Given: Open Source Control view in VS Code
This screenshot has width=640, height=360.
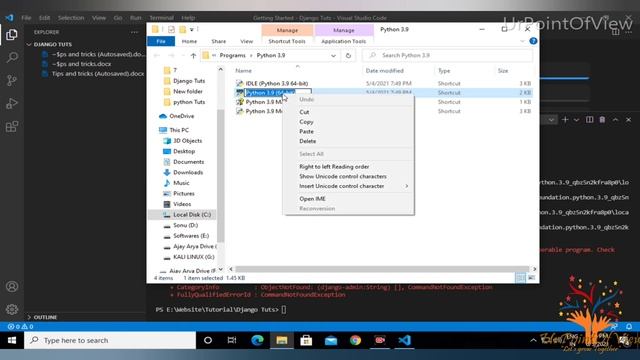Looking at the screenshot, I should (x=12, y=80).
